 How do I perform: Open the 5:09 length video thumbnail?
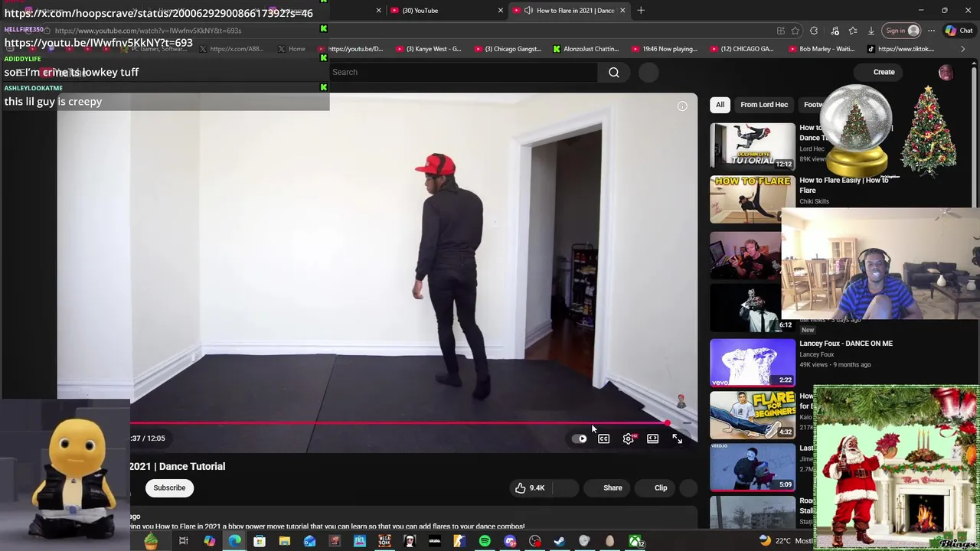tap(753, 467)
